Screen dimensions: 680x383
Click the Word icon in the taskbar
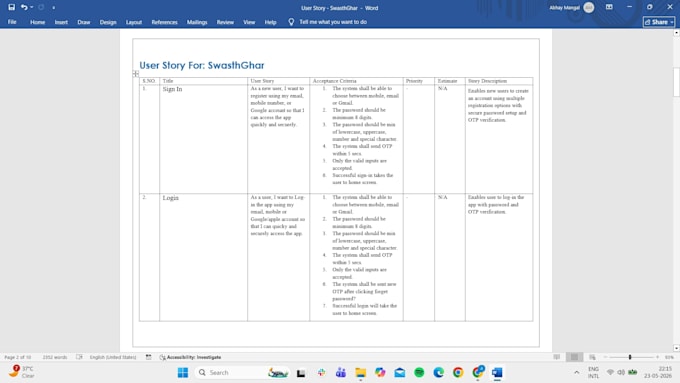pyautogui.click(x=497, y=373)
